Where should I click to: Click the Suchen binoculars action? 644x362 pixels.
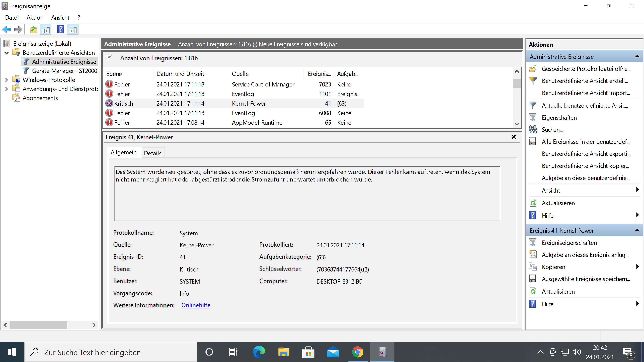[x=552, y=130]
